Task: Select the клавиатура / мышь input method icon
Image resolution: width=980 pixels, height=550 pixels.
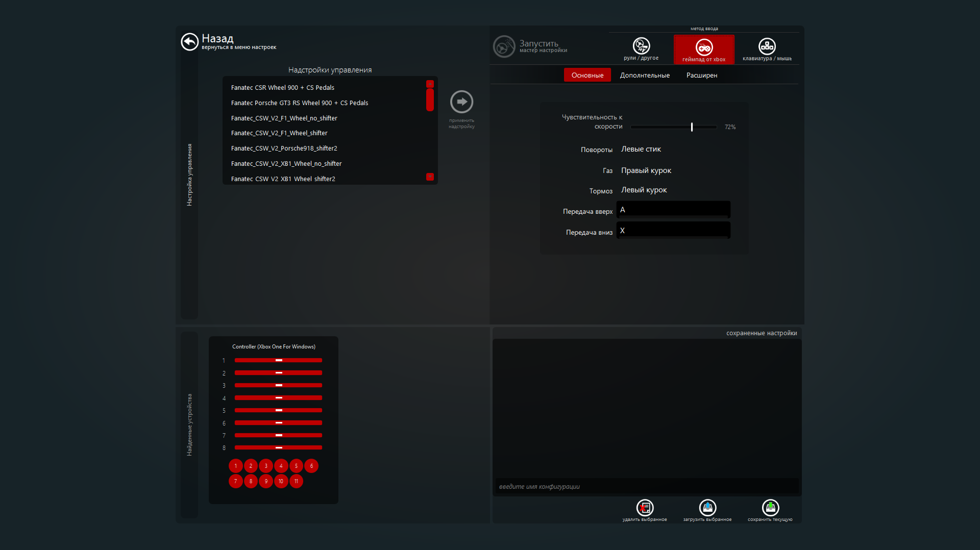Action: (767, 46)
